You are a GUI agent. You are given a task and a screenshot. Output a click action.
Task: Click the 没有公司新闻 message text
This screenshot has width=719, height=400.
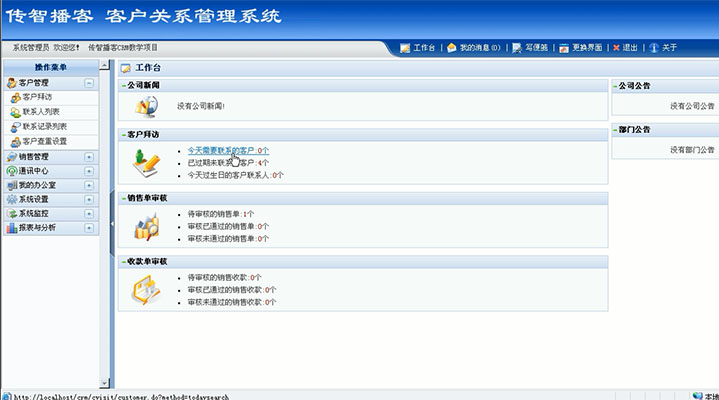point(201,106)
